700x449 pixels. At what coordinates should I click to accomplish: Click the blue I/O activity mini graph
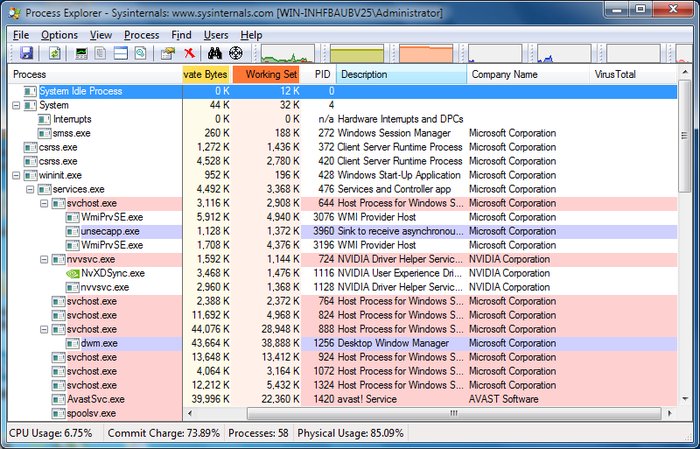pos(564,54)
